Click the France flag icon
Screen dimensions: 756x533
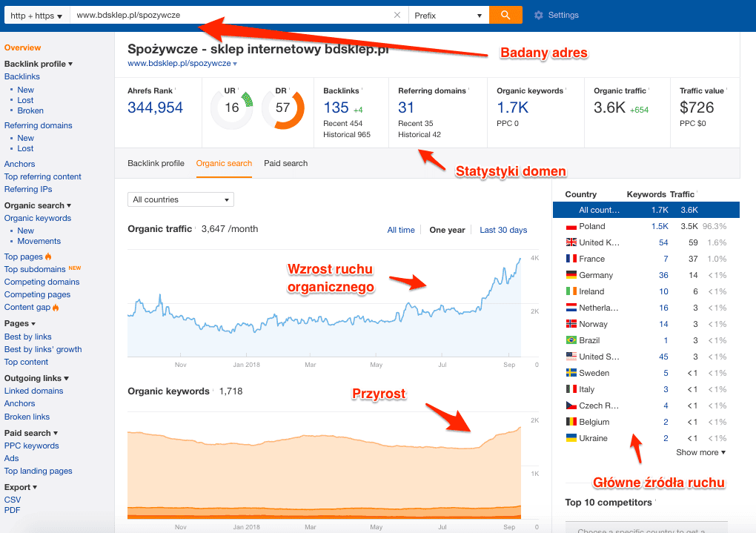pyautogui.click(x=571, y=259)
